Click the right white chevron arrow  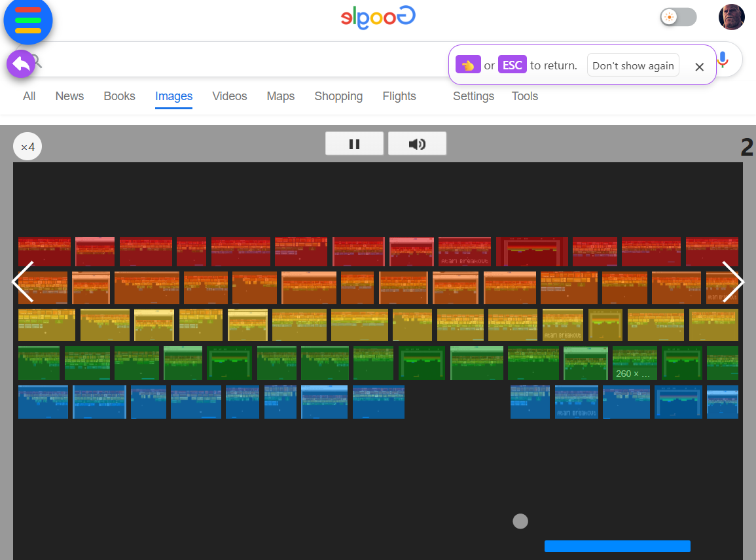(x=732, y=282)
